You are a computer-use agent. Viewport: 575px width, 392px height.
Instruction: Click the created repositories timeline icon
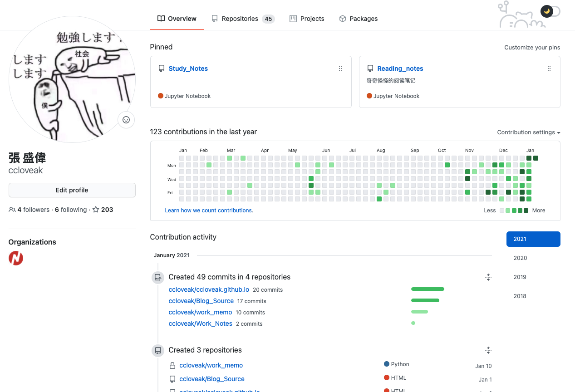158,350
